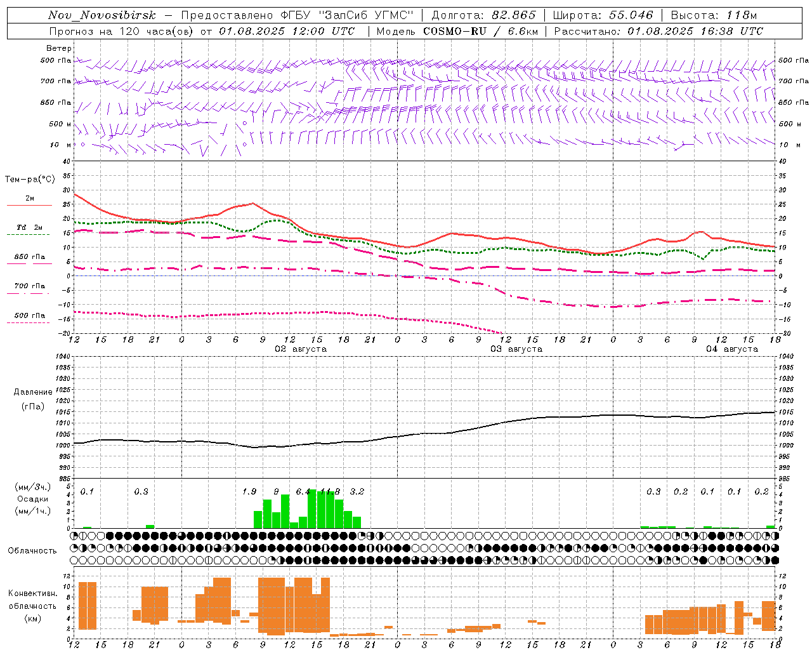Click the (гПа) unit under Давление
This screenshot has height=650, width=812.
(x=33, y=407)
